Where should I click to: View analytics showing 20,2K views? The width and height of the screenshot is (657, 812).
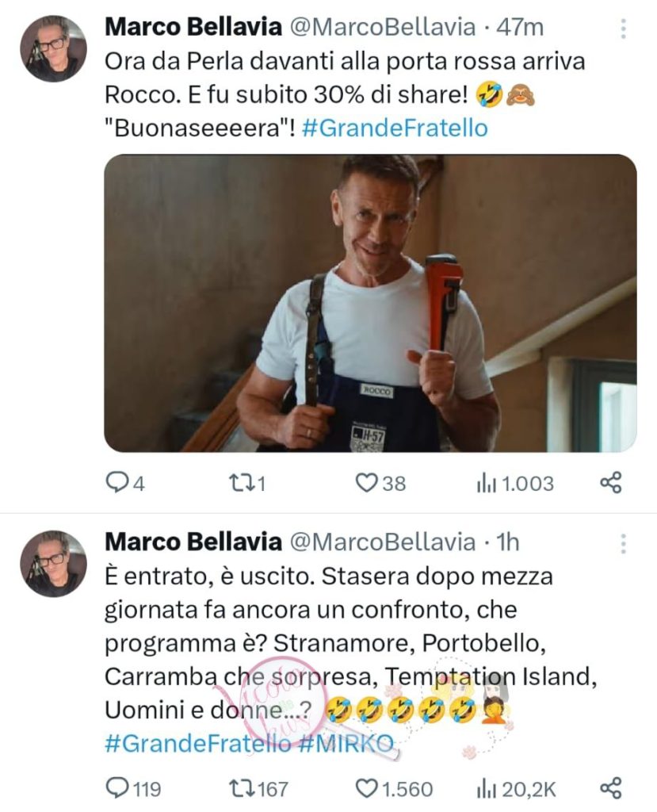click(516, 789)
